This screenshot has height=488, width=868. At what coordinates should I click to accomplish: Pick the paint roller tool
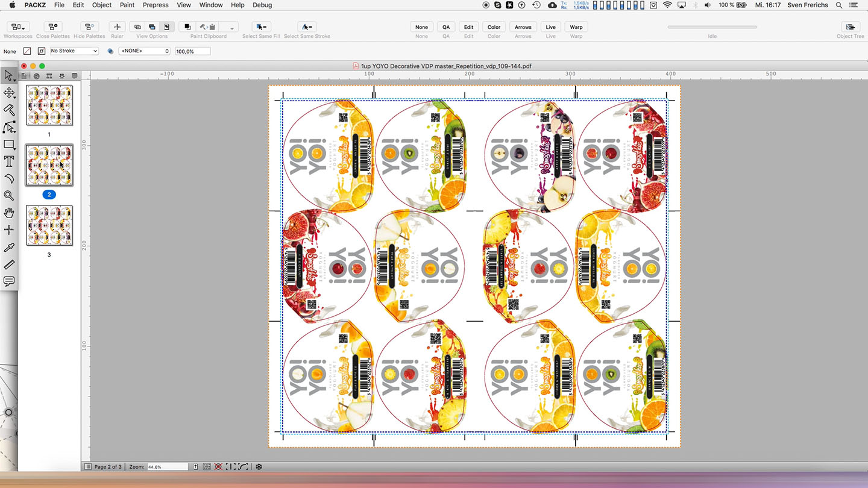(9, 110)
